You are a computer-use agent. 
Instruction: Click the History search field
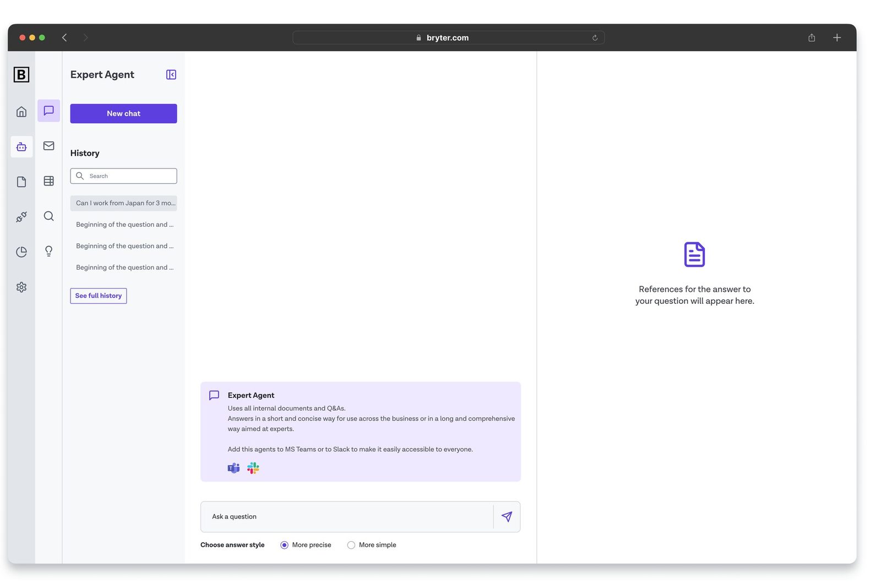124,176
